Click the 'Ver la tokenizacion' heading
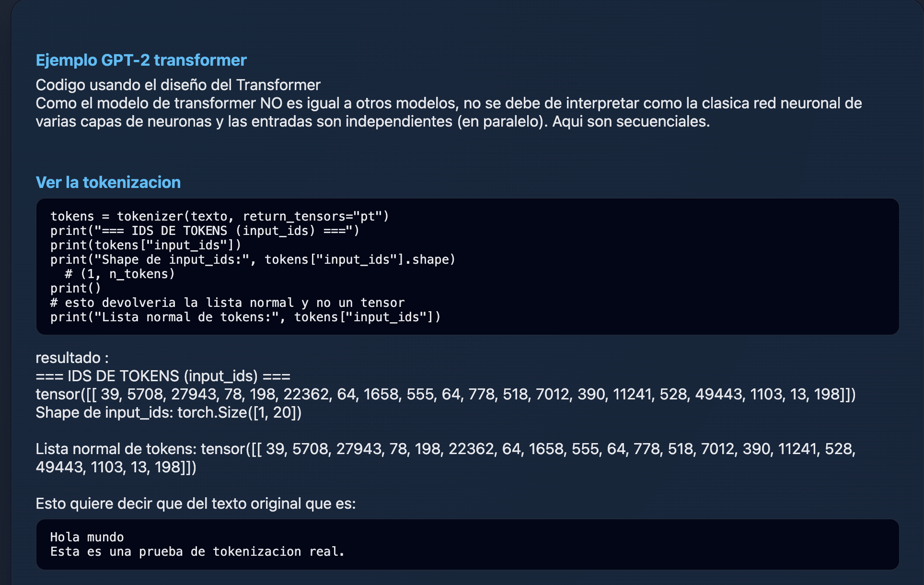This screenshot has width=924, height=585. tap(108, 183)
